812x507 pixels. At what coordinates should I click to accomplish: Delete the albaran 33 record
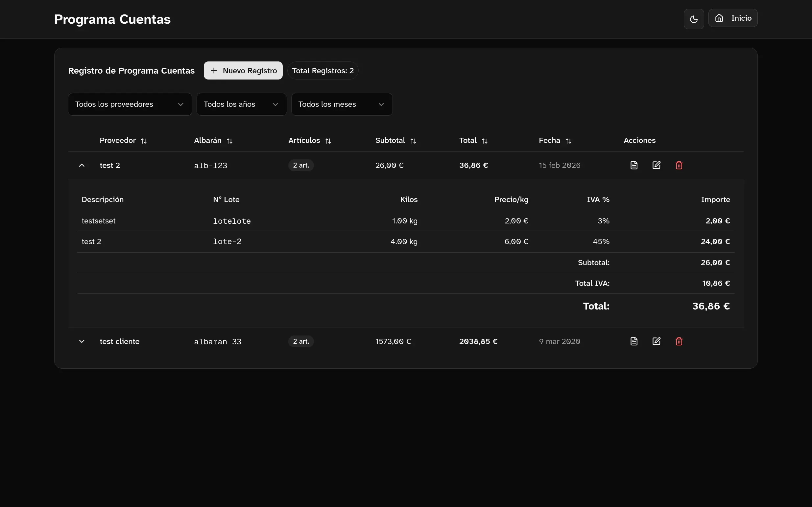[x=679, y=341]
